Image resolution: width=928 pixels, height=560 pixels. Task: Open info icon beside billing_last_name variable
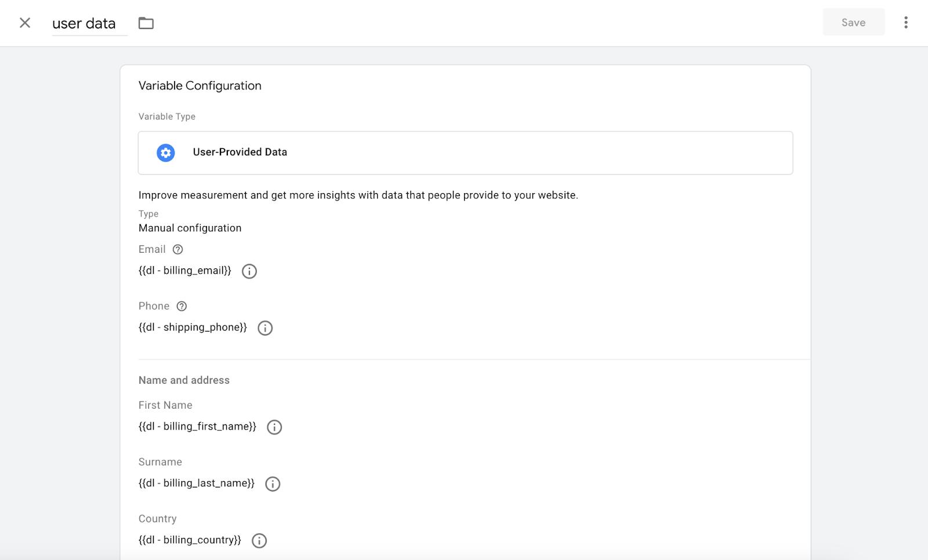(x=273, y=484)
